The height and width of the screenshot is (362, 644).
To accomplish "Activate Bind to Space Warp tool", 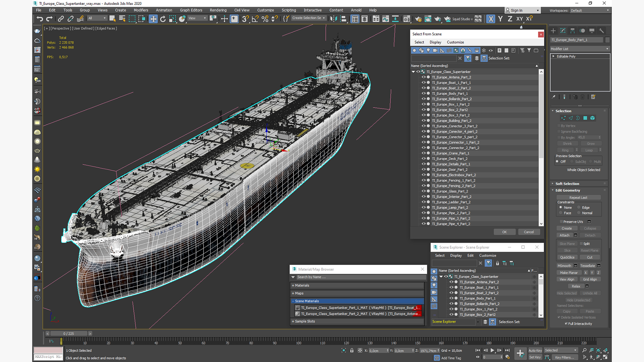I will pyautogui.click(x=80, y=19).
